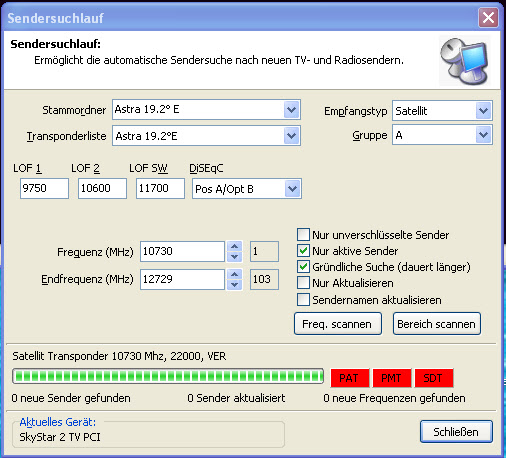Uncheck Nur aktive Sender option
The height and width of the screenshot is (458, 506).
303,251
